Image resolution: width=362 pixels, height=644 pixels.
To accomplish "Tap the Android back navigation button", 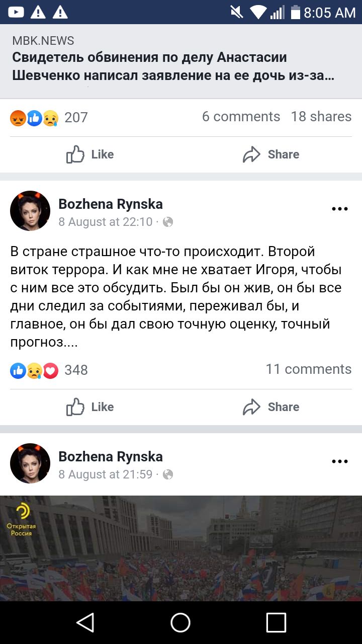I will pos(85,623).
